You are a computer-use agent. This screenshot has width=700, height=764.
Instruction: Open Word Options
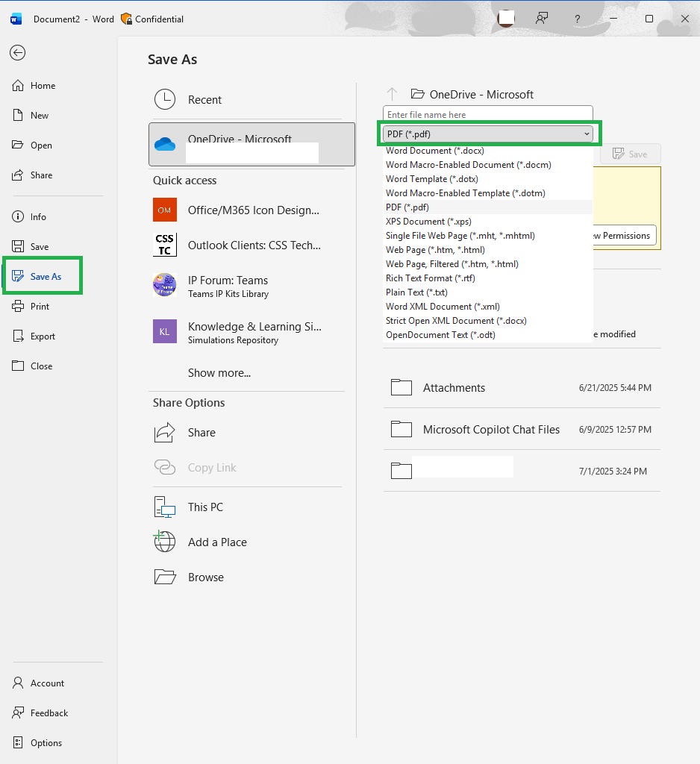37,742
